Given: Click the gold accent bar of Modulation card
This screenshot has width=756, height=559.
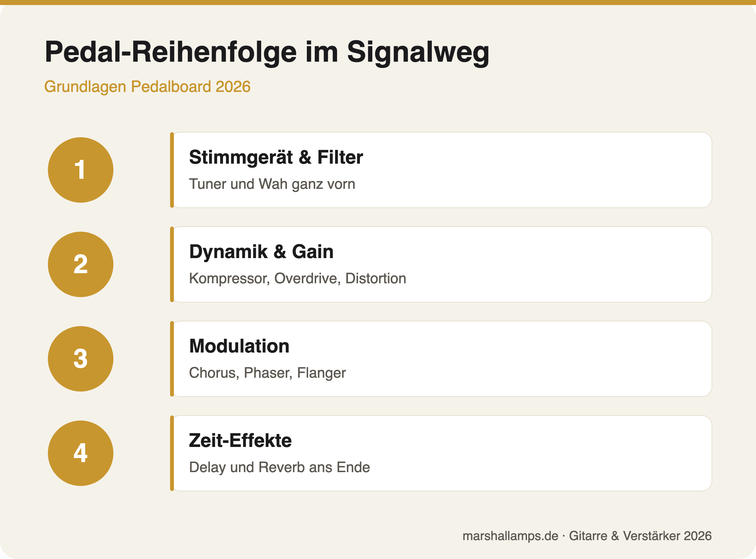Looking at the screenshot, I should pos(172,359).
